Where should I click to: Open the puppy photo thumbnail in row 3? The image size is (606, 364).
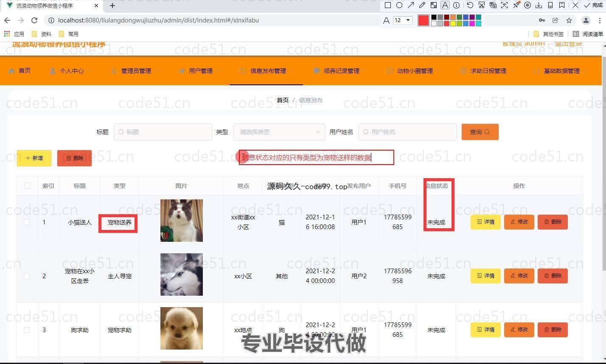coord(182,328)
